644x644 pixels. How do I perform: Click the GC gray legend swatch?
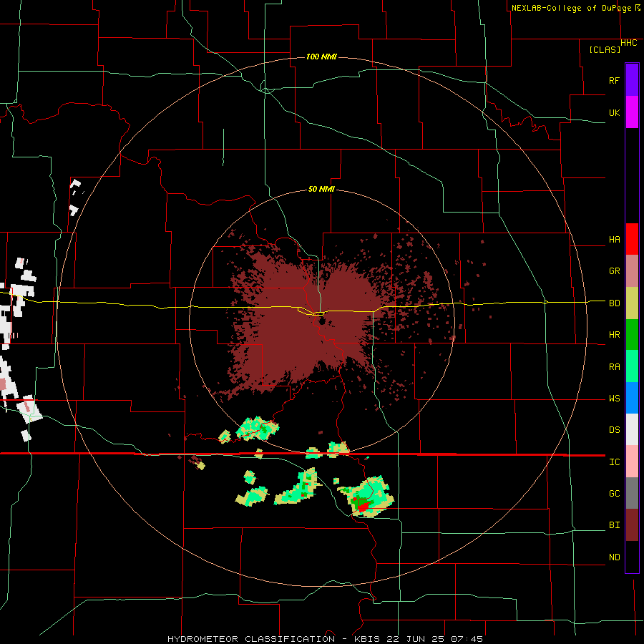click(x=632, y=493)
